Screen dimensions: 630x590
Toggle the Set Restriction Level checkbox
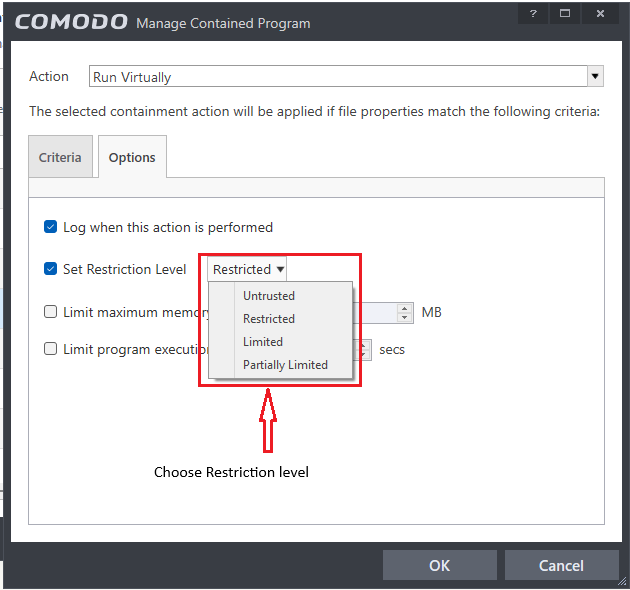[51, 269]
